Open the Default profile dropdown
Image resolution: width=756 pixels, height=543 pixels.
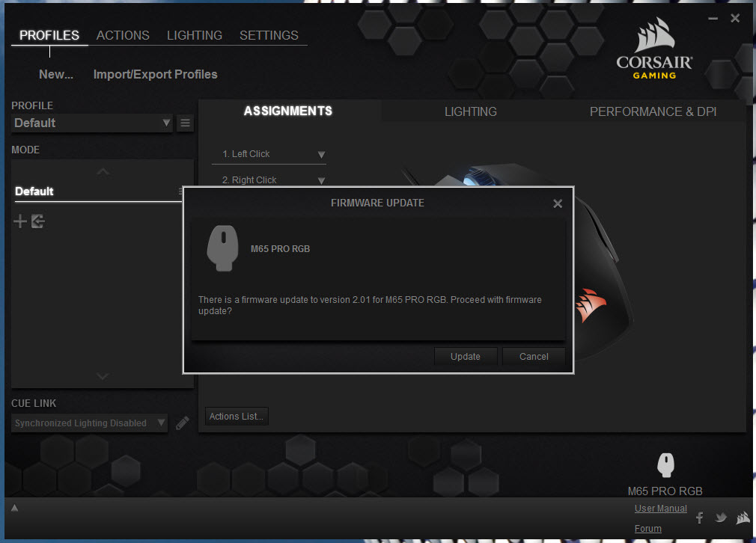[92, 123]
